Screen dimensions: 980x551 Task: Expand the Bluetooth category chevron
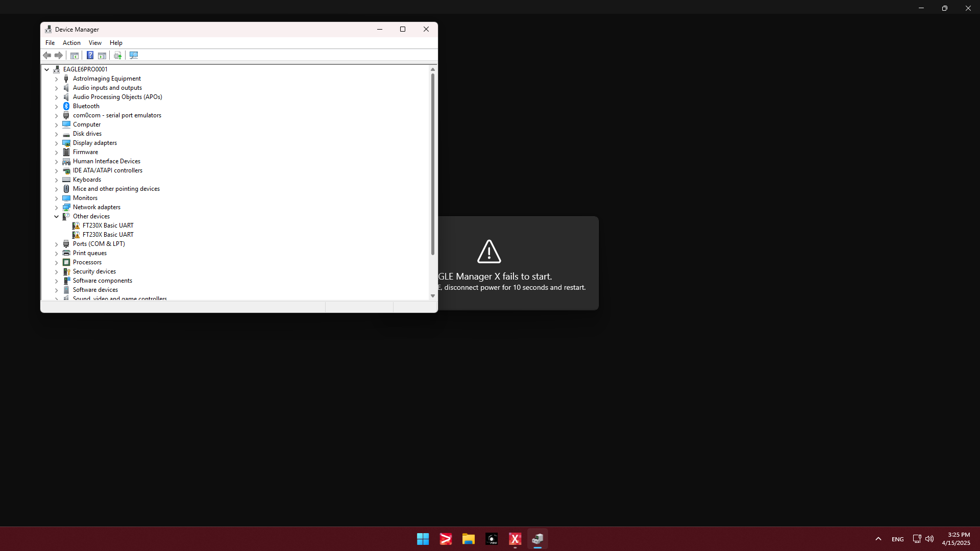[57, 107]
